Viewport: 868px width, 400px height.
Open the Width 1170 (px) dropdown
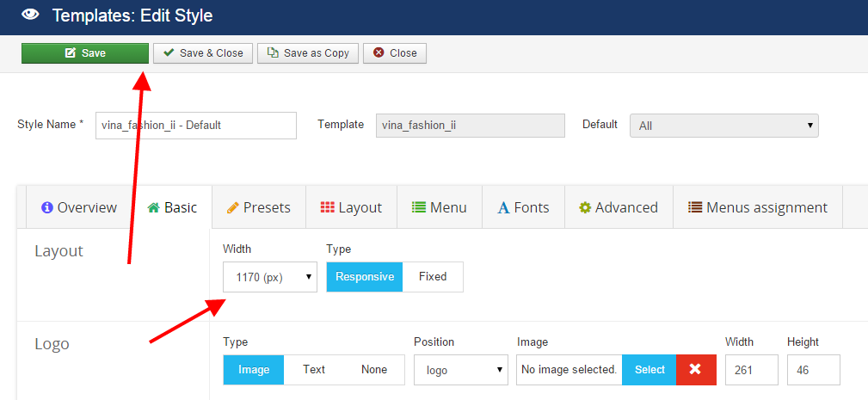tap(269, 277)
